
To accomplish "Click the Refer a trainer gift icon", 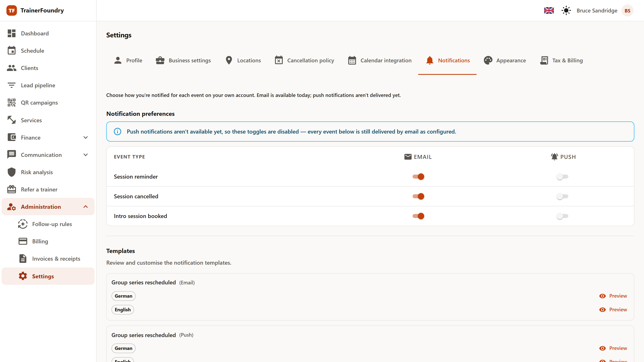I will (x=11, y=189).
